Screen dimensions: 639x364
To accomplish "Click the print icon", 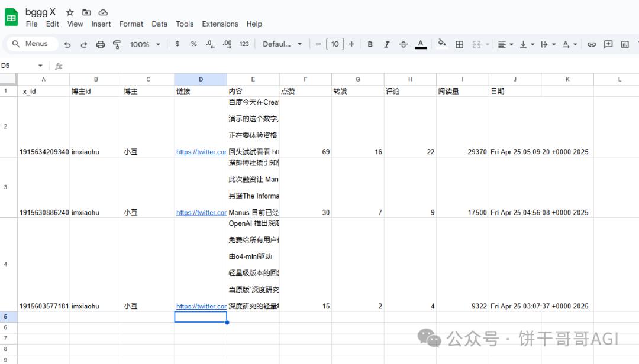I will (x=101, y=44).
